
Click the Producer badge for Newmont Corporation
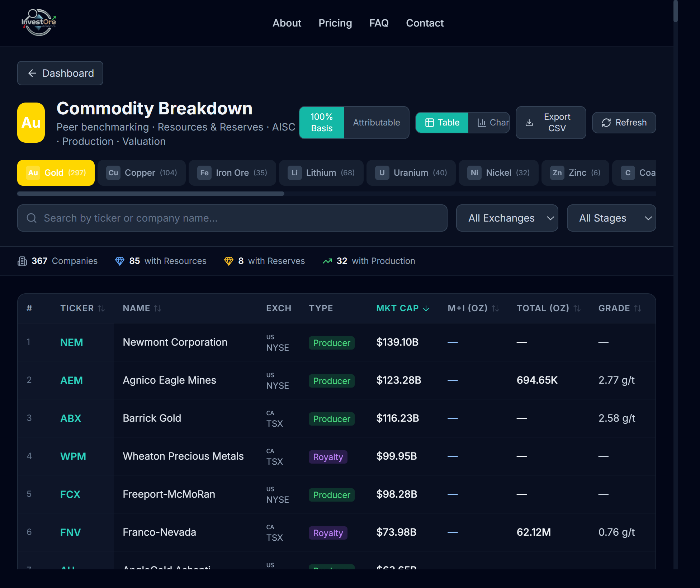tap(332, 343)
